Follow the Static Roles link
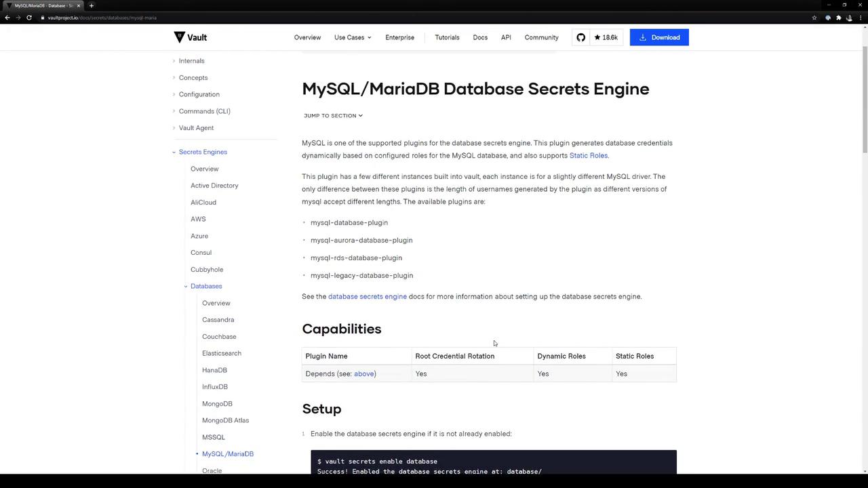The height and width of the screenshot is (488, 868). [589, 156]
